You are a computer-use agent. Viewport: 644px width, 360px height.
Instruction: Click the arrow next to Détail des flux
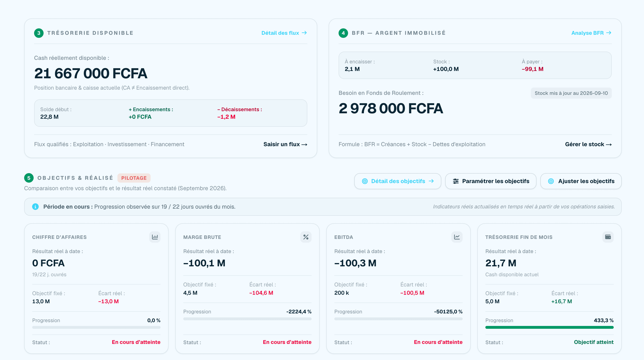click(x=304, y=33)
